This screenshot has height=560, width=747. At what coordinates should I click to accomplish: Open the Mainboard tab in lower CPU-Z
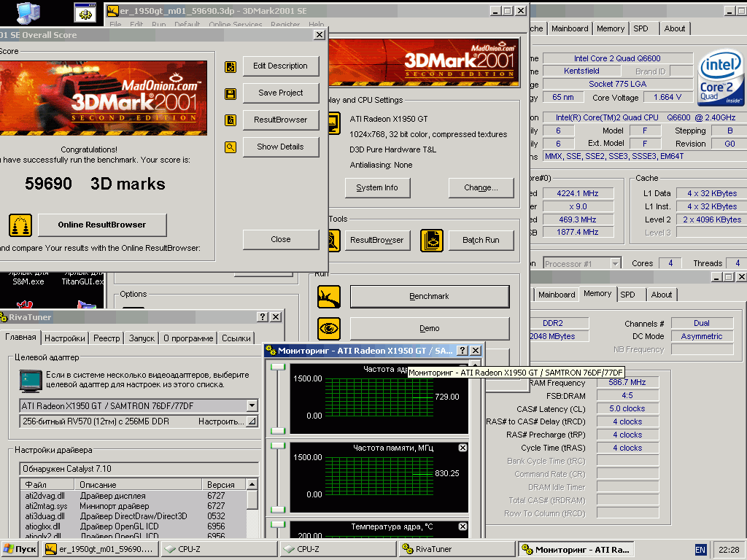pyautogui.click(x=557, y=295)
